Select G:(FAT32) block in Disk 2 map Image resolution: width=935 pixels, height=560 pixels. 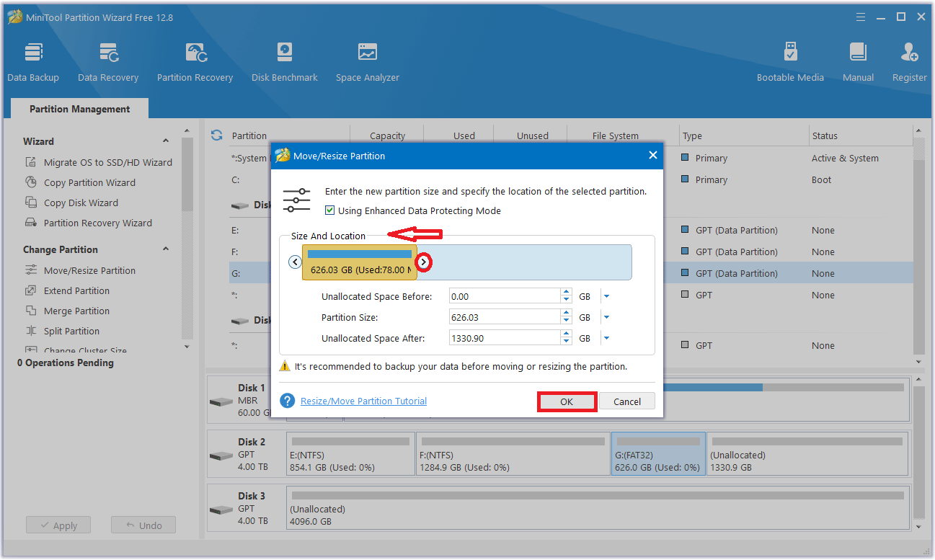click(658, 453)
